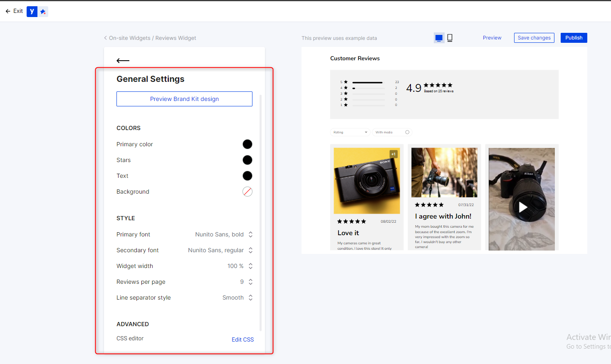Open the photographer review image
Screen dimensions: 611x364
[444, 172]
